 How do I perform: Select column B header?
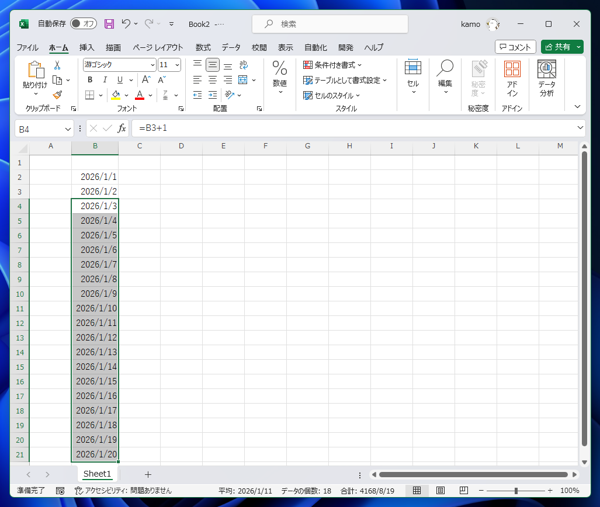click(95, 146)
